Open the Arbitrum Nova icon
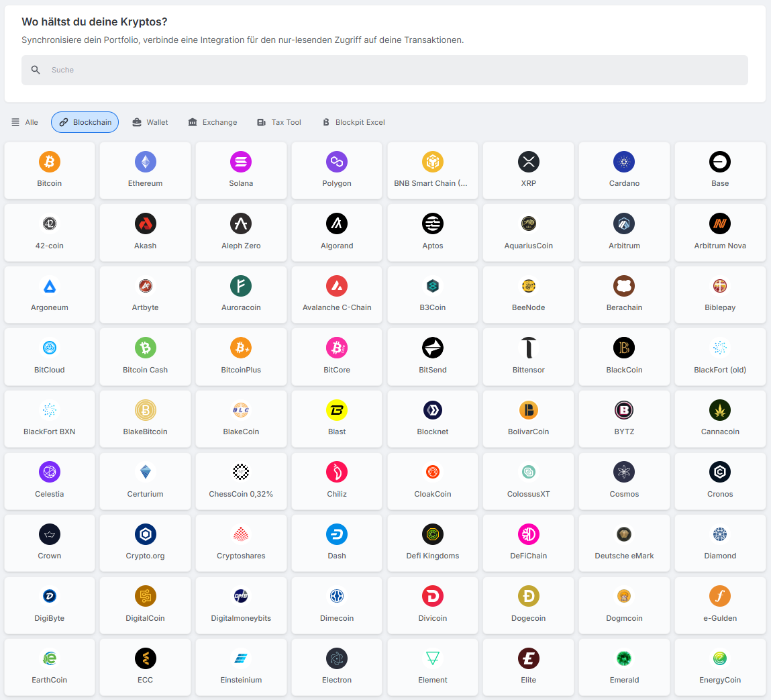This screenshot has height=700, width=771. click(720, 223)
